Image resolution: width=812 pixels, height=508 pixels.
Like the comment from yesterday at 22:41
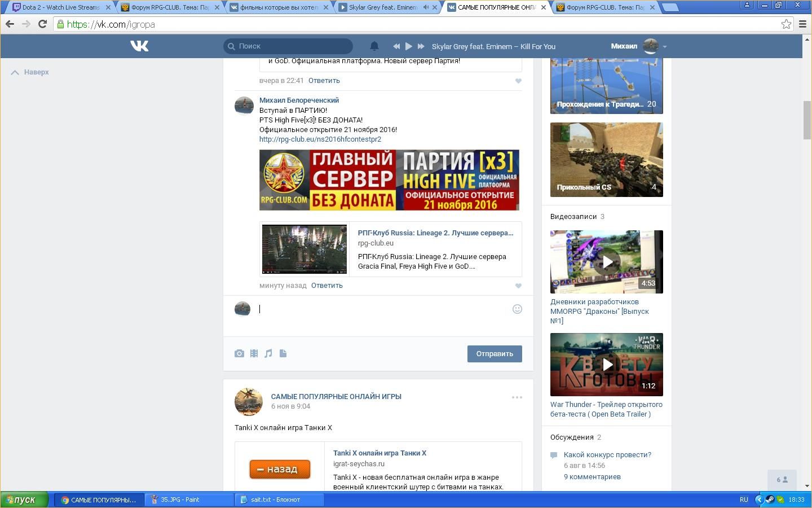coord(518,81)
